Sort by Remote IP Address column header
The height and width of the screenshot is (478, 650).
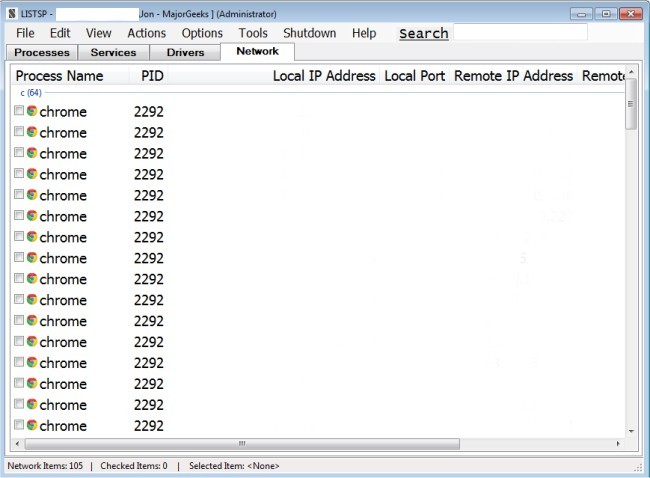pyautogui.click(x=513, y=76)
